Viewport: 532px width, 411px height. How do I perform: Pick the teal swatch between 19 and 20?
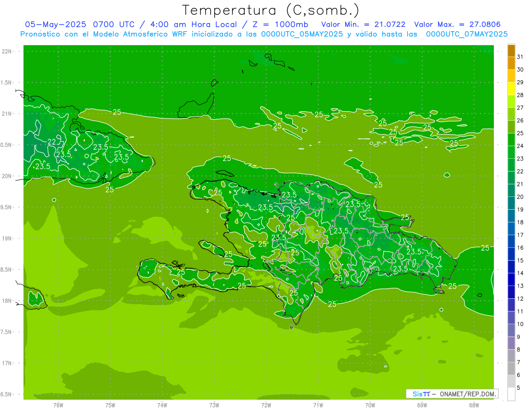(x=511, y=204)
